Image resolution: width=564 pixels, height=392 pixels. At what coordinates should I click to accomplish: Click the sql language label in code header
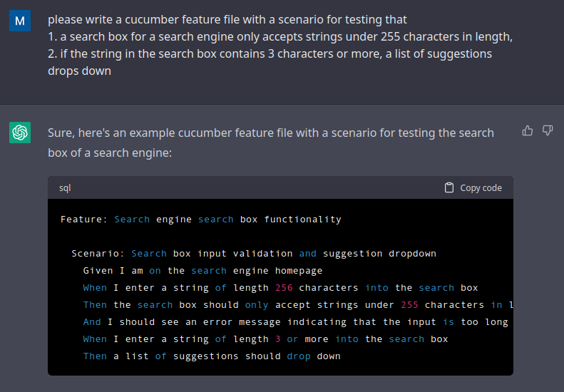tap(65, 188)
